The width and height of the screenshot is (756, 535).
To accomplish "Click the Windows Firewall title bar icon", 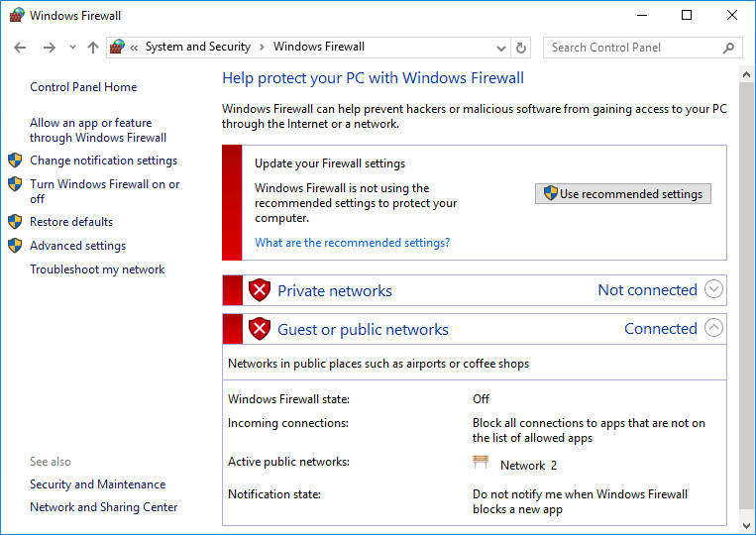I will (17, 15).
